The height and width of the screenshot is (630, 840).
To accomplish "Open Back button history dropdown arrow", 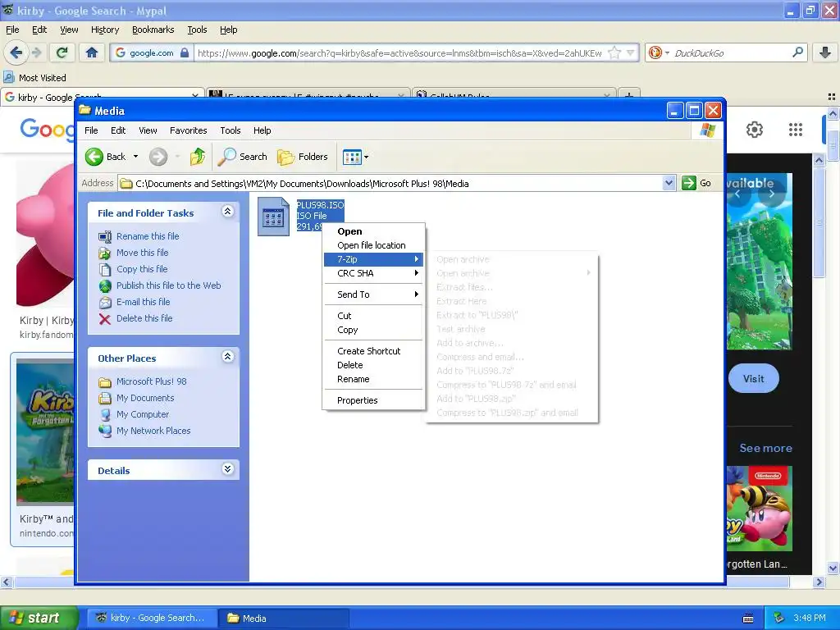I will point(135,157).
